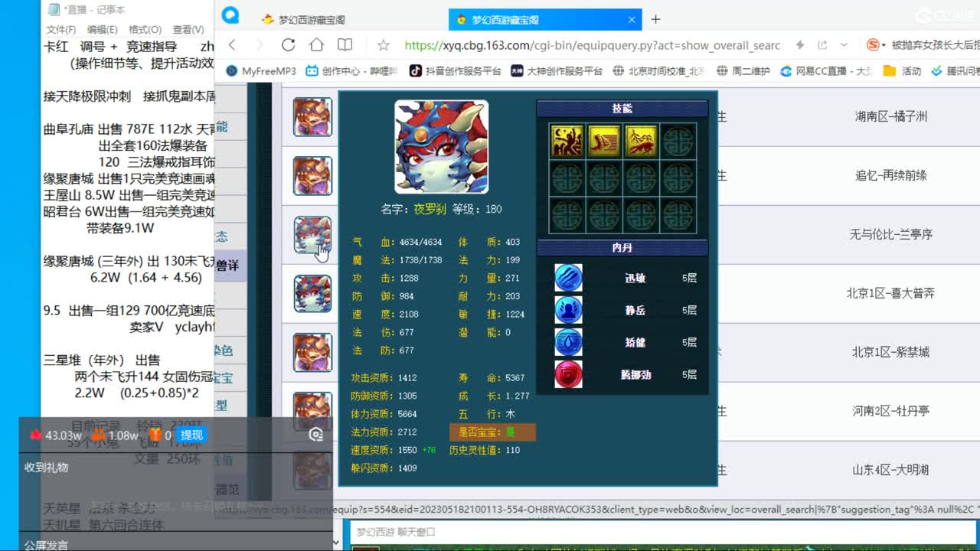Select the active blue 梦幻西游藏宝阁 tab
Viewport: 980px width, 551px height.
click(545, 20)
